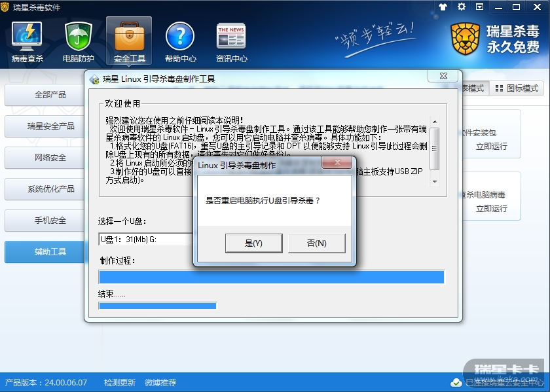Click the cloud connection status icon
The image size is (550, 392).
tap(456, 382)
